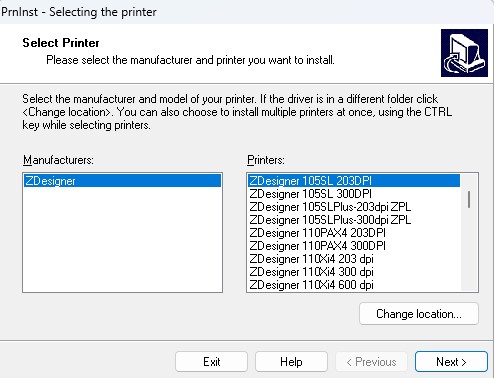Viewport: 494px width, 378px height.
Task: Exit the printer installer
Action: [211, 362]
